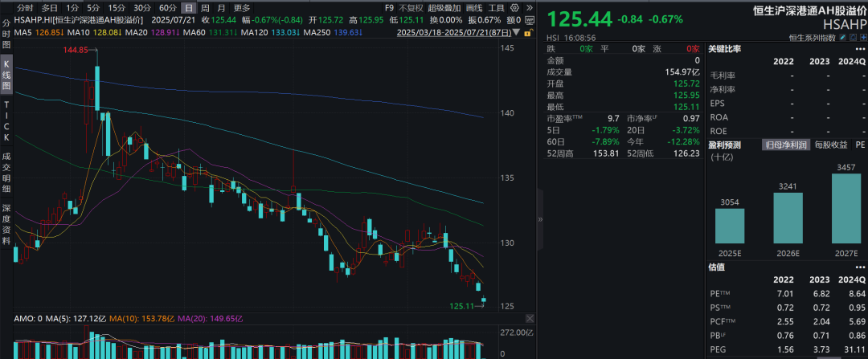Viewport: 868px width, 359px height.
Task: Click the 成交量 154.97亿 value
Action: pyautogui.click(x=682, y=72)
